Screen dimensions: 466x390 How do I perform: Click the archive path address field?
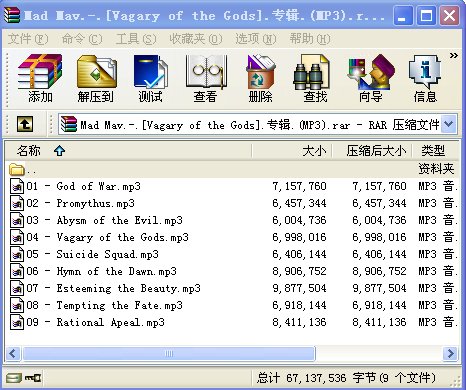coord(257,124)
